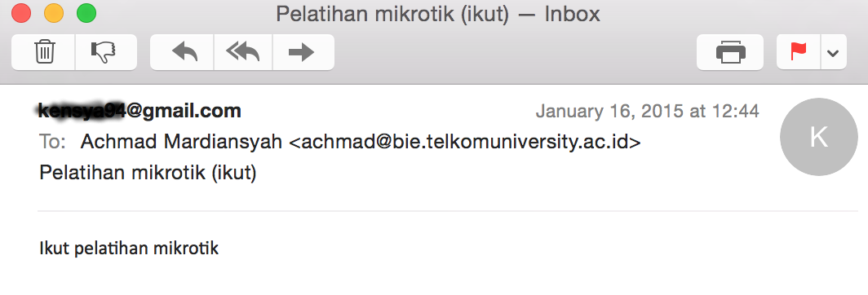
Task: Zoom the window with green button
Action: [x=86, y=13]
